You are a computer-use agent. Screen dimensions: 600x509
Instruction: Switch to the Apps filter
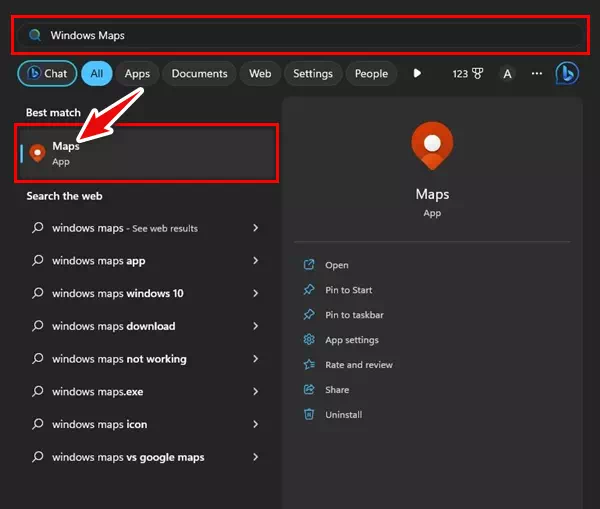point(137,73)
